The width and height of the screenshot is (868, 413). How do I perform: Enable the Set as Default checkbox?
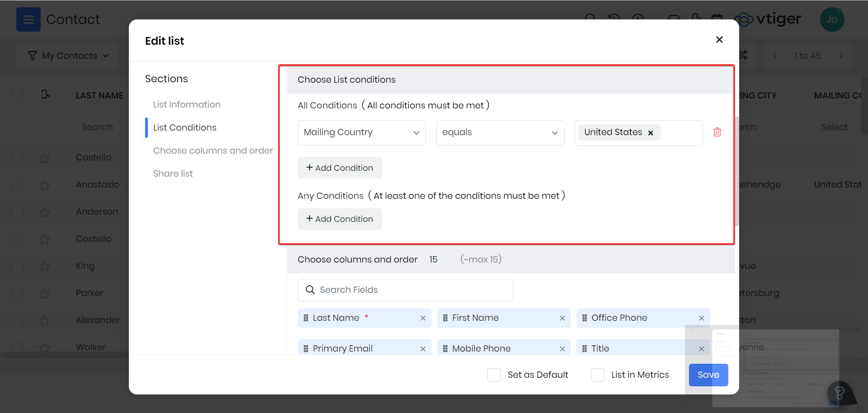(x=494, y=375)
